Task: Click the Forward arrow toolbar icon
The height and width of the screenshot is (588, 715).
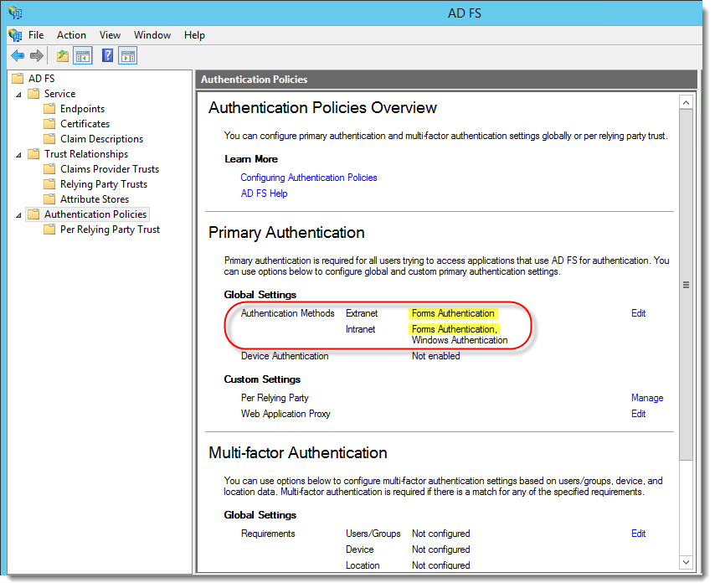Action: pos(37,56)
